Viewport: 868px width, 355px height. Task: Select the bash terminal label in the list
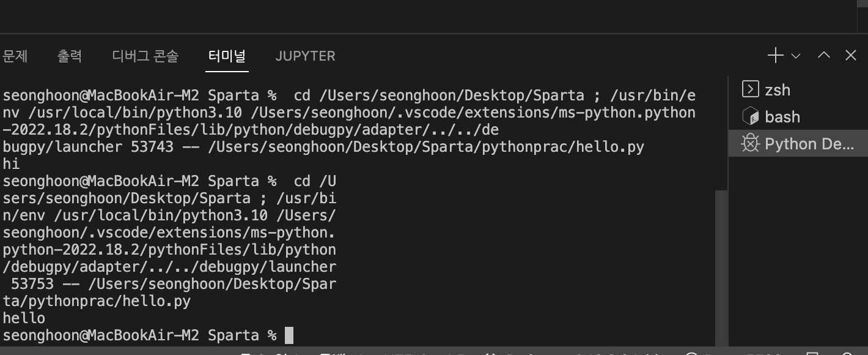click(782, 117)
